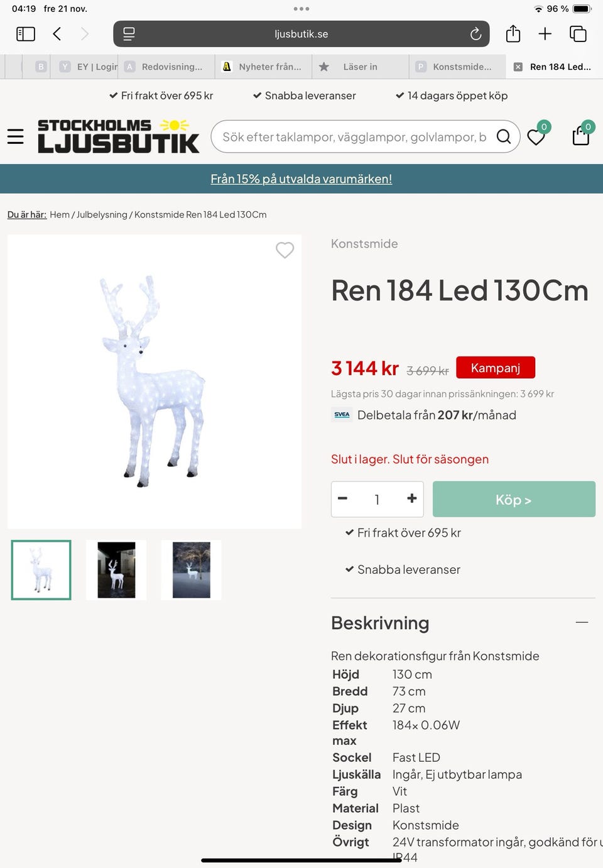Screen dimensions: 603x868
Task: Open the shopping cart
Action: click(x=582, y=135)
